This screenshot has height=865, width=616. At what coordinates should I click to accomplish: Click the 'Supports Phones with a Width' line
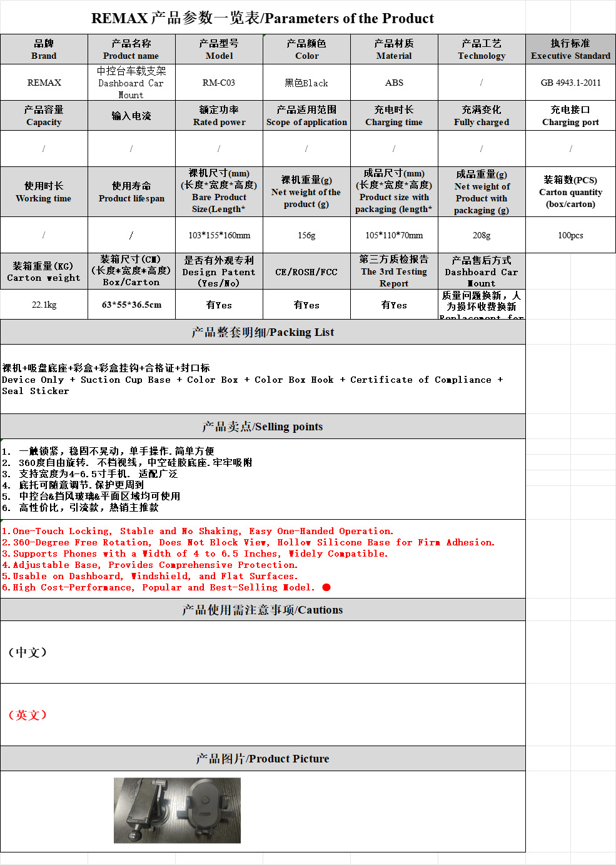(x=194, y=554)
